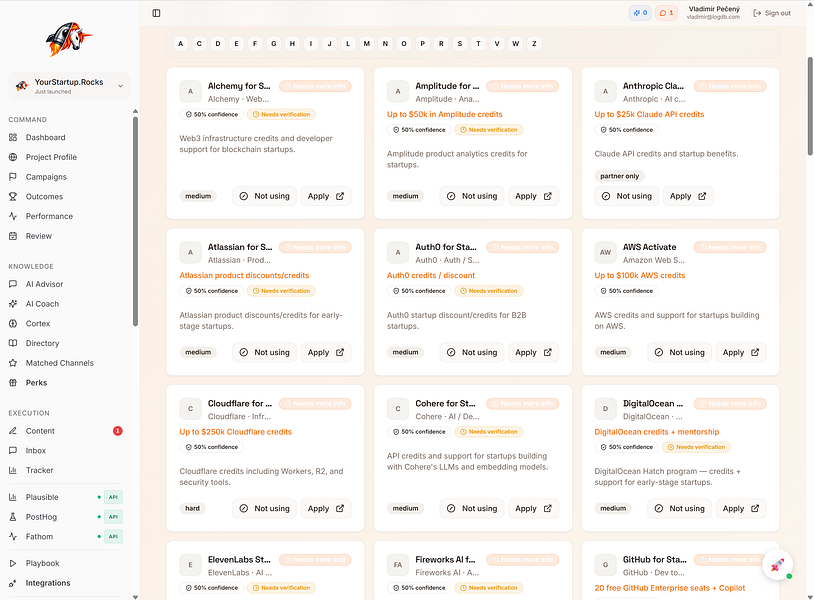
Task: Click the main page scrollbar thumb
Action: click(x=810, y=106)
